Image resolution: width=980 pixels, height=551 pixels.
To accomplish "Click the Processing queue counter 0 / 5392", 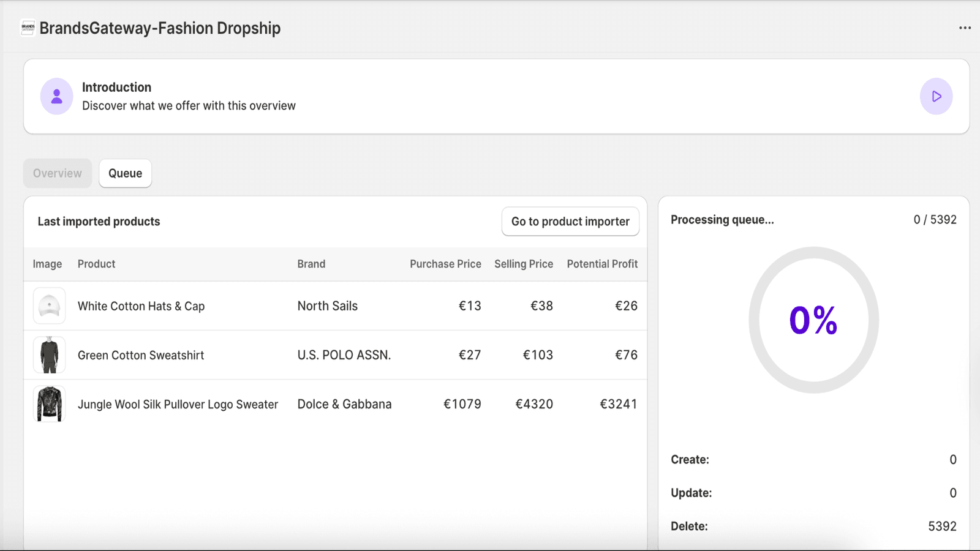I will coord(934,219).
